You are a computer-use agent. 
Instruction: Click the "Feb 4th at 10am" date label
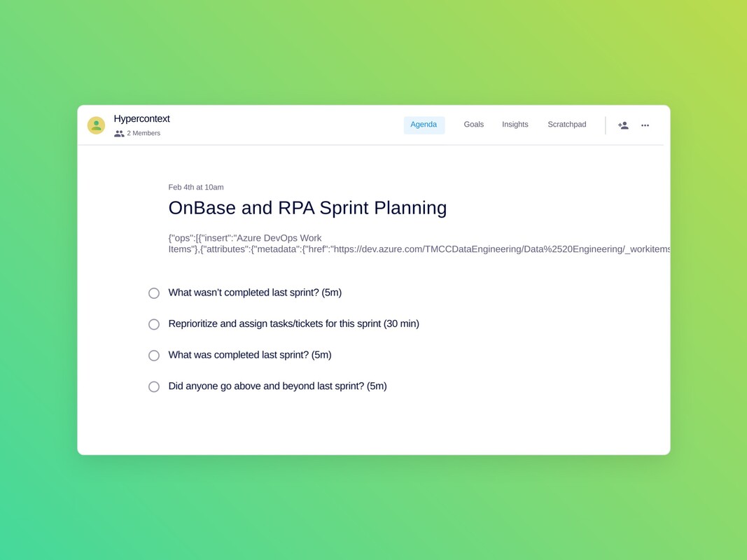pyautogui.click(x=196, y=187)
